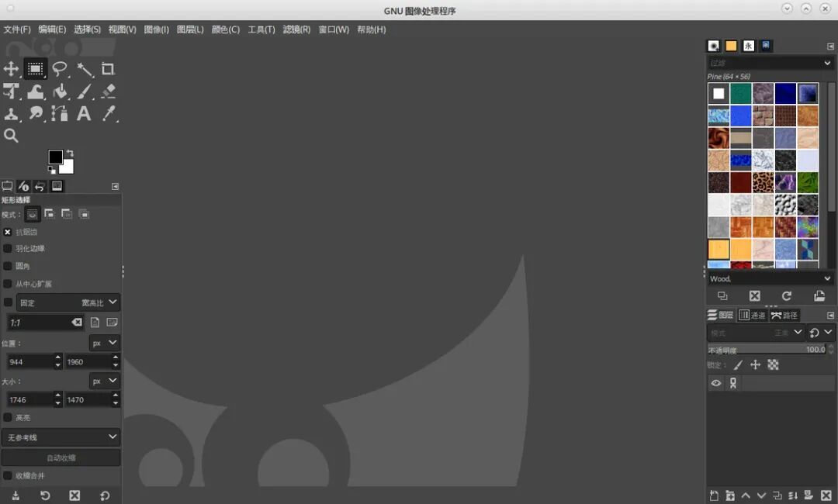Enable the 圆角 checkbox
Viewport: 838px width, 504px height.
pyautogui.click(x=8, y=266)
